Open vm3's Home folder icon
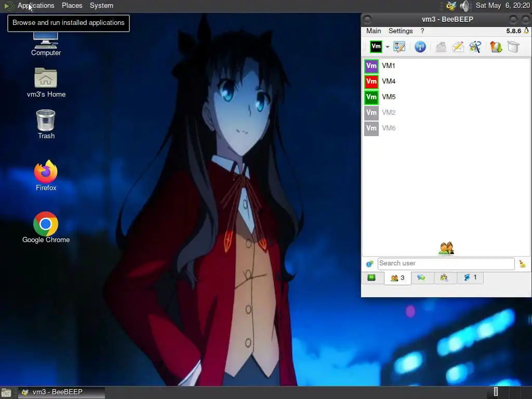Image resolution: width=532 pixels, height=399 pixels. tap(46, 83)
